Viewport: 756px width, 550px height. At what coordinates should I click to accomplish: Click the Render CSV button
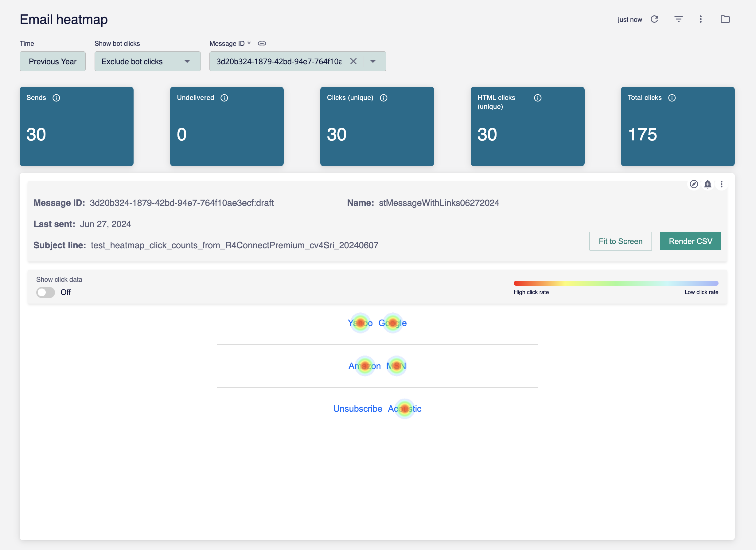tap(690, 241)
